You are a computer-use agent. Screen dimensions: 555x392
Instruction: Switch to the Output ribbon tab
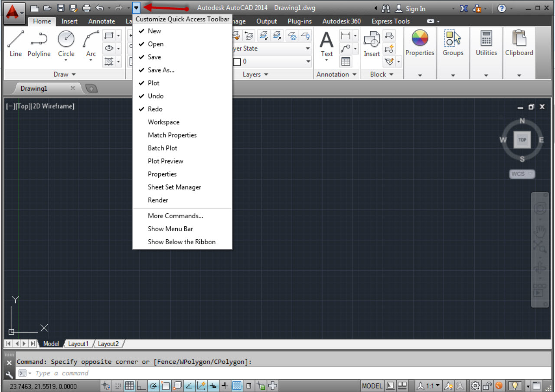pos(267,21)
